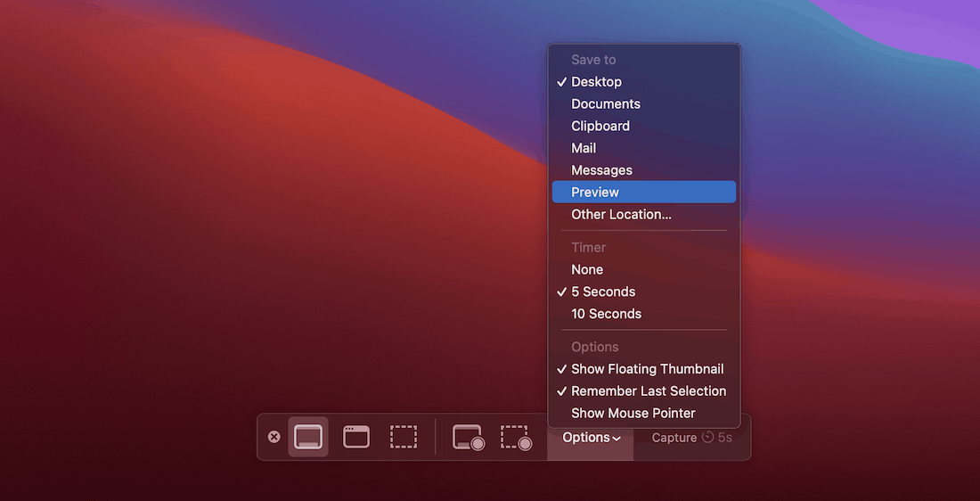
Task: Send screenshot to Clipboard
Action: click(x=600, y=127)
